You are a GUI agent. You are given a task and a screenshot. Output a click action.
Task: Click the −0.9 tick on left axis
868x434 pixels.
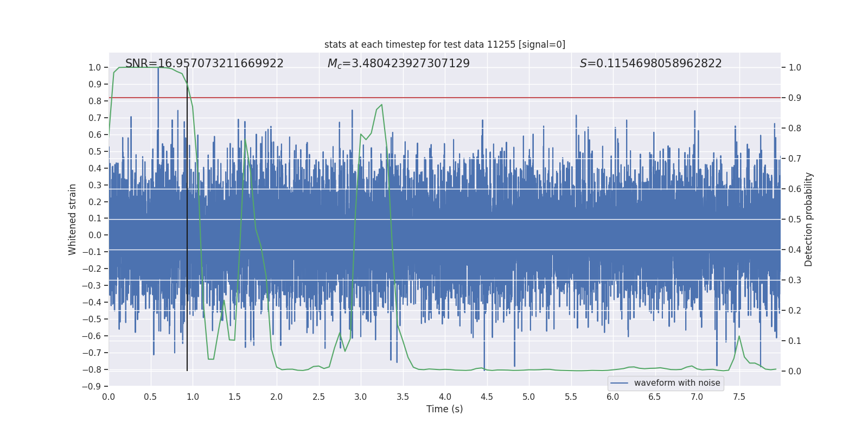tap(94, 386)
